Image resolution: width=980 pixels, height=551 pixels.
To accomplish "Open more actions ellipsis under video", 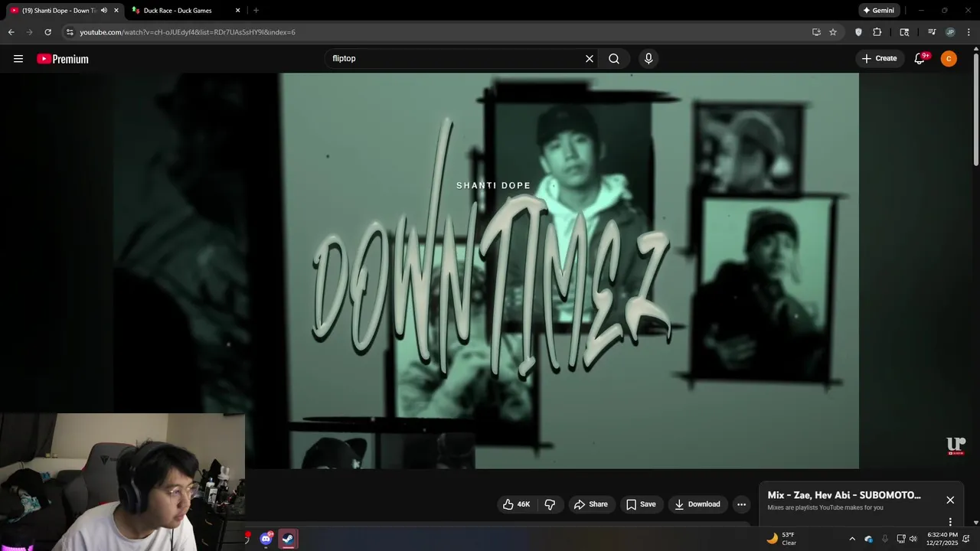I will coord(741,504).
